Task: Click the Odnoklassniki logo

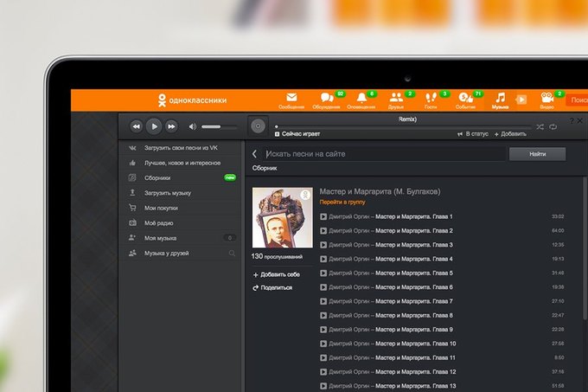Action: tap(192, 100)
